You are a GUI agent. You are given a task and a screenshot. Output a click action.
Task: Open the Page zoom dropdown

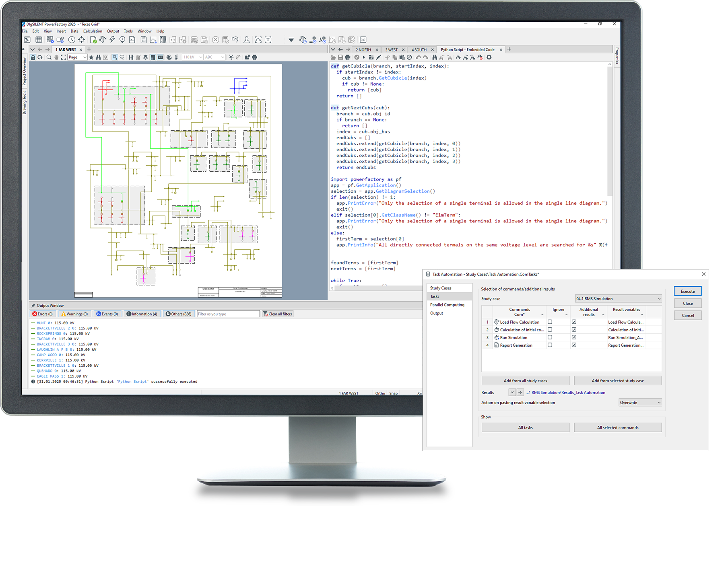[x=77, y=58]
